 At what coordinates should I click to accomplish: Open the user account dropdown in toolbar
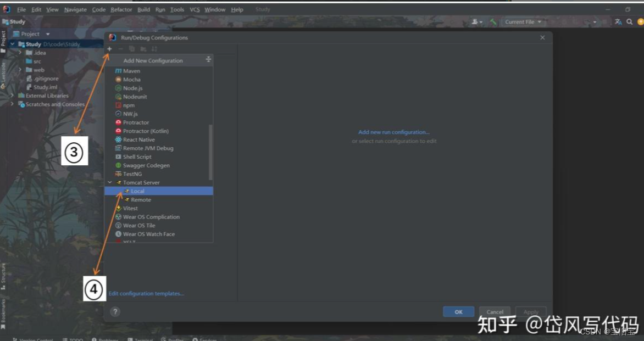(477, 22)
